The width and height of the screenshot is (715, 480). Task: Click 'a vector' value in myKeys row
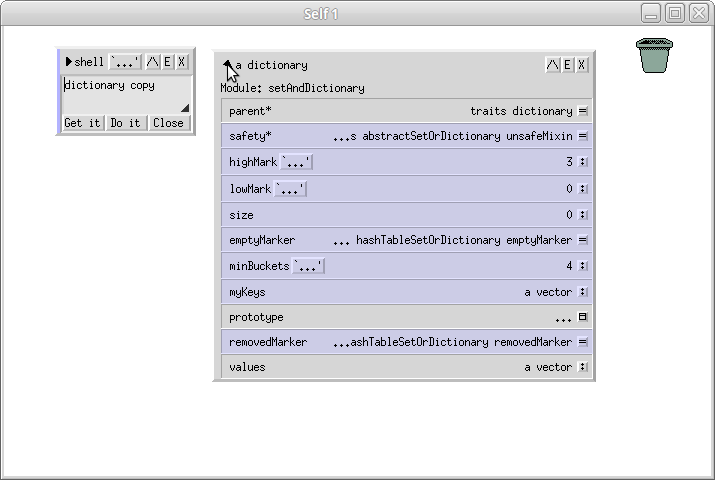pyautogui.click(x=548, y=292)
